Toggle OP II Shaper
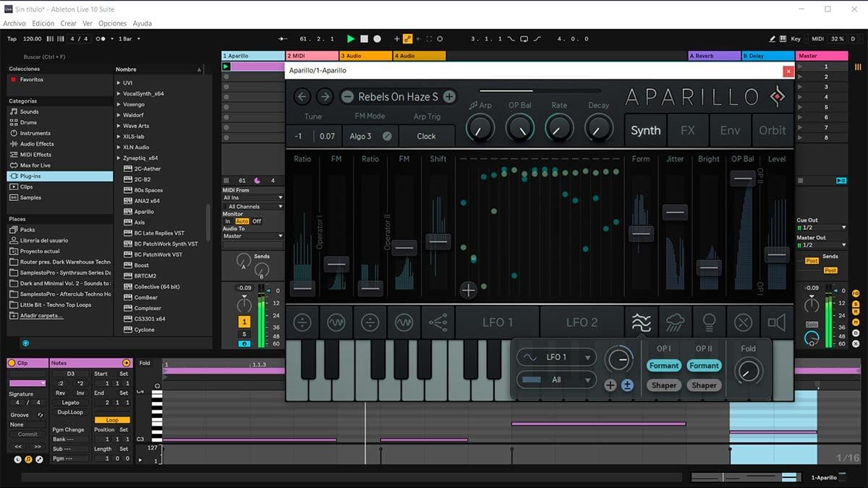This screenshot has height=488, width=868. coord(704,385)
